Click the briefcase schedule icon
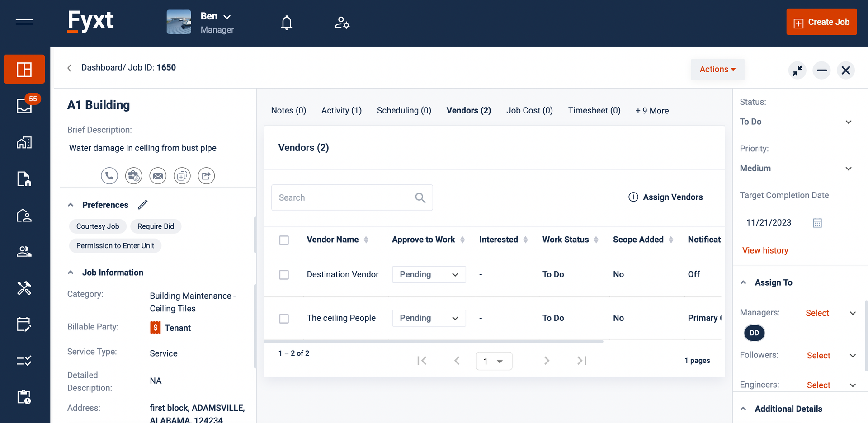This screenshot has height=423, width=868. pyautogui.click(x=134, y=176)
